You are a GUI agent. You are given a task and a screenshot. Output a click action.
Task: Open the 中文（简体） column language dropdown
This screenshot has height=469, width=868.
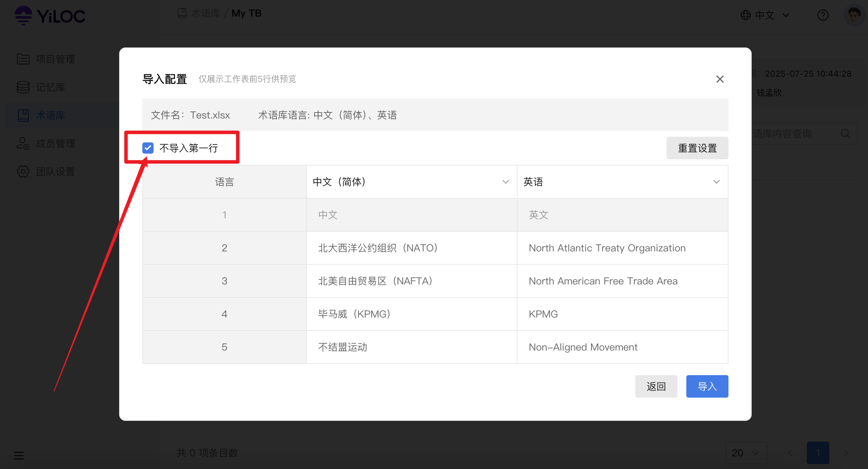point(412,182)
